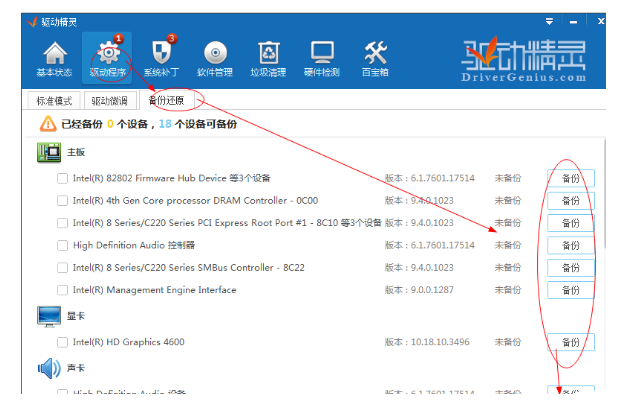This screenshot has height=405, width=632.
Task: Check High Definition Audio 控制器 checkbox
Action: click(x=63, y=245)
